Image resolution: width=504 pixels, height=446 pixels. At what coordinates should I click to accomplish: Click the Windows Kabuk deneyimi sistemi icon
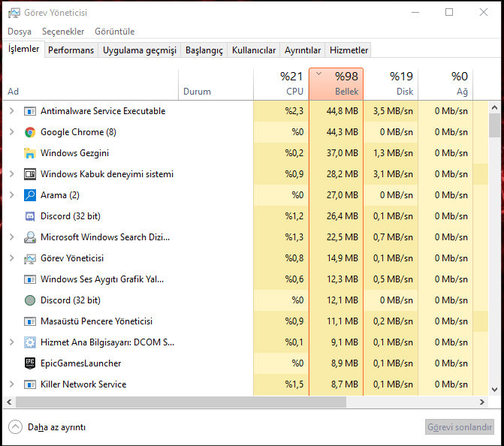point(30,174)
